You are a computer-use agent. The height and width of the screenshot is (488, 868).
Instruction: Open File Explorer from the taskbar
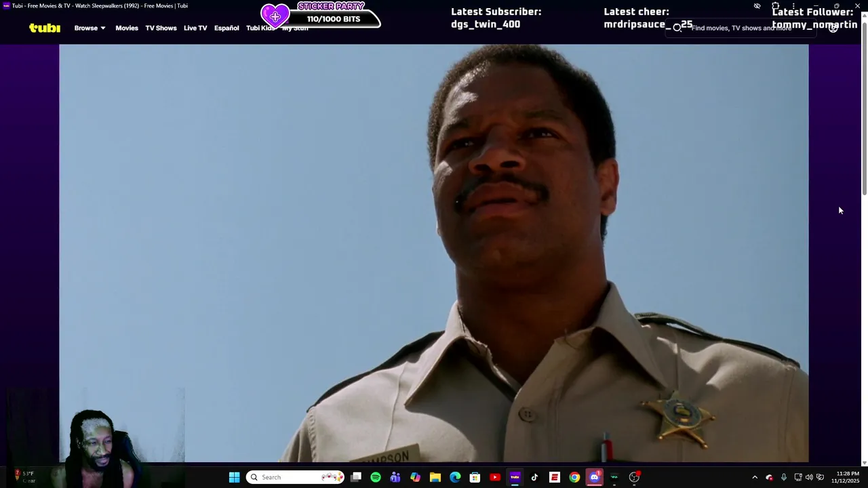[435, 477]
